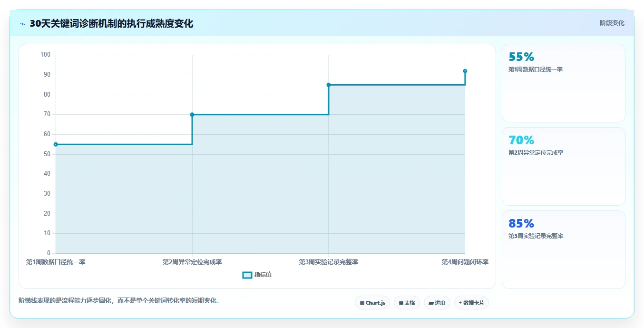Open the 85% 第3周实验记录完整率 card

(563, 249)
